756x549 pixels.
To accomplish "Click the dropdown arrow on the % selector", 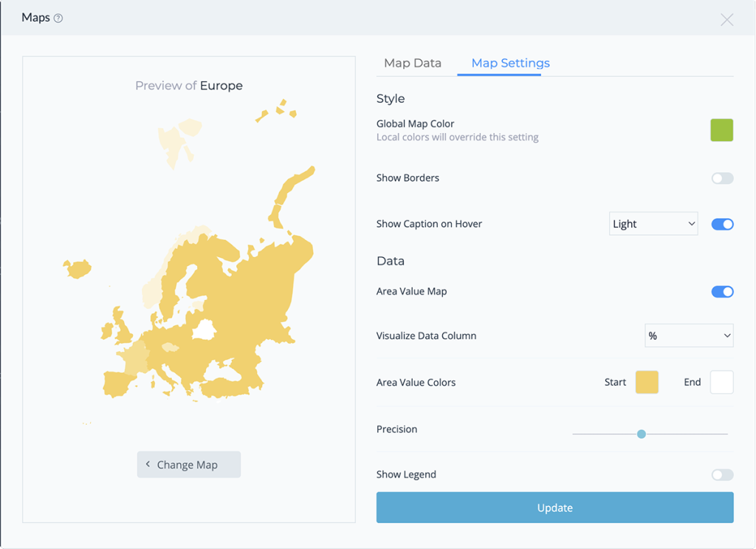I will coord(728,335).
